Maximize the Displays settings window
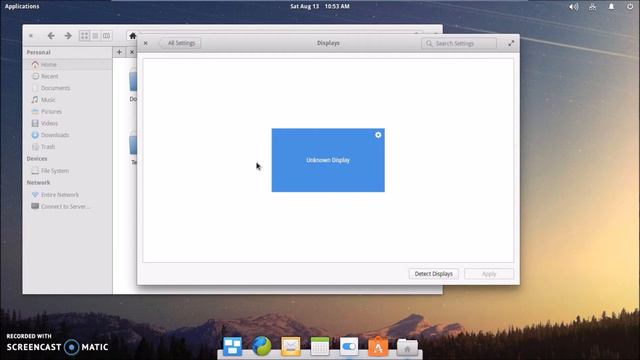 (511, 43)
